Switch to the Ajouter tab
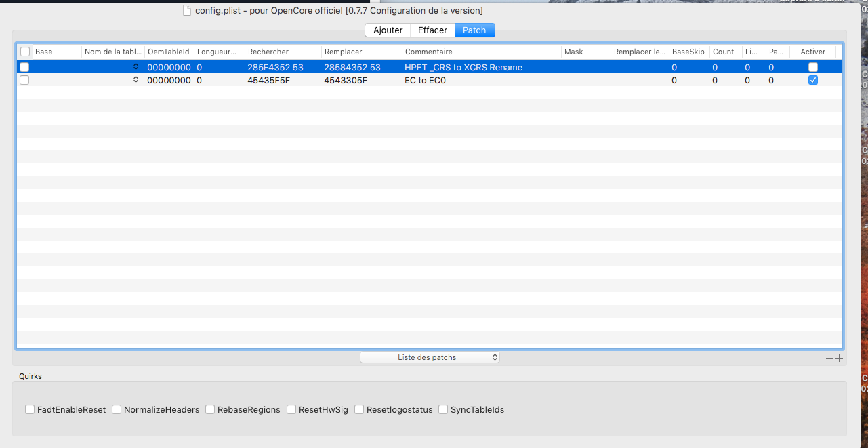868x448 pixels. click(388, 30)
